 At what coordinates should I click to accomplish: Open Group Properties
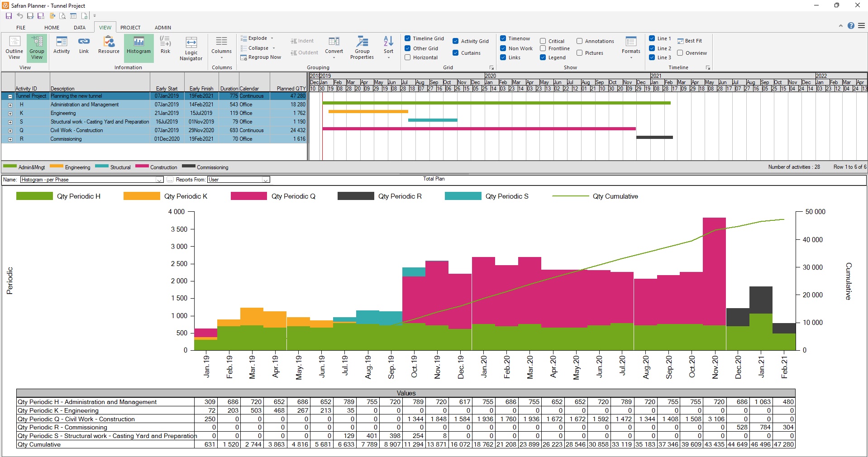tap(362, 48)
